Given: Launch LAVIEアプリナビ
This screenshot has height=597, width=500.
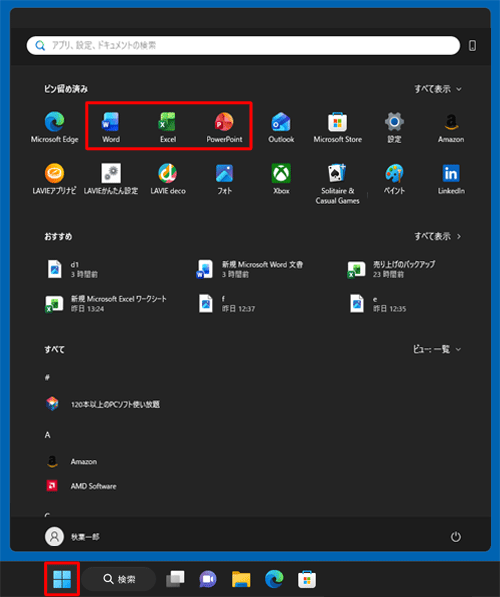Looking at the screenshot, I should [x=54, y=179].
